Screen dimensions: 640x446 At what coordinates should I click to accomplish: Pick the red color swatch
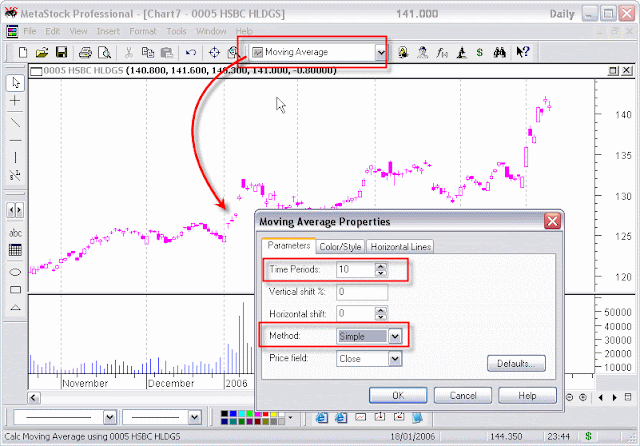[265, 414]
